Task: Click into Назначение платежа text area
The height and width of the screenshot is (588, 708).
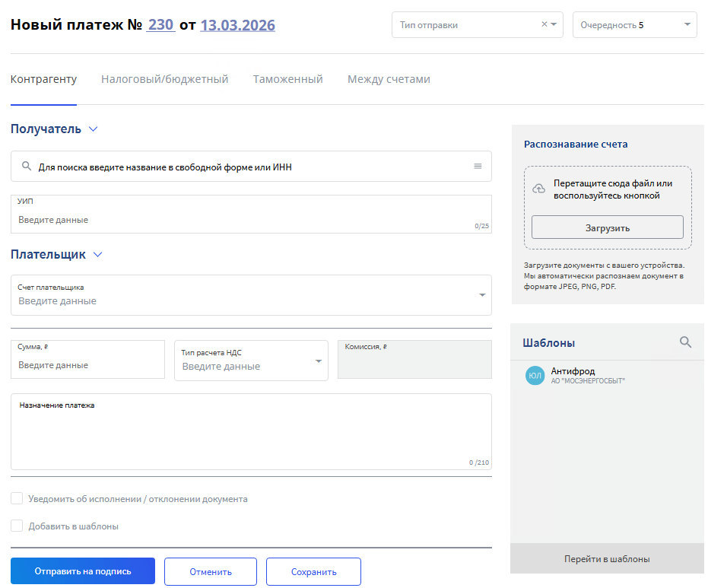Action: tap(251, 431)
